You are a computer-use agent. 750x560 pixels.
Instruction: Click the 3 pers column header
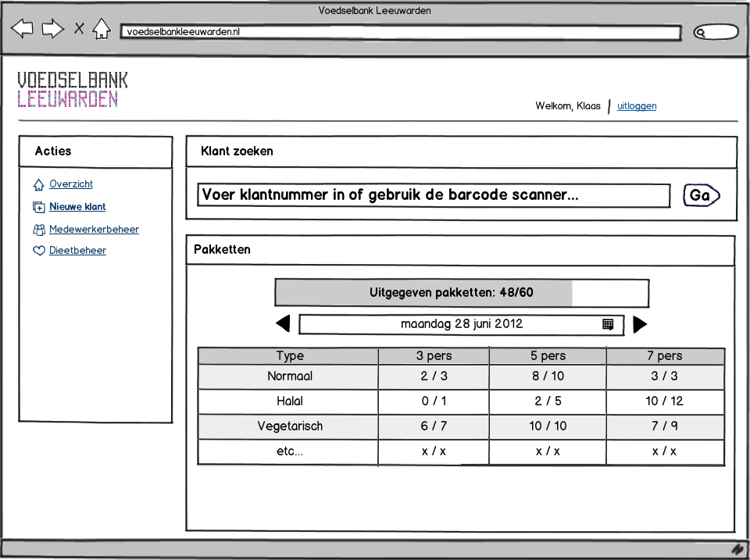[434, 356]
